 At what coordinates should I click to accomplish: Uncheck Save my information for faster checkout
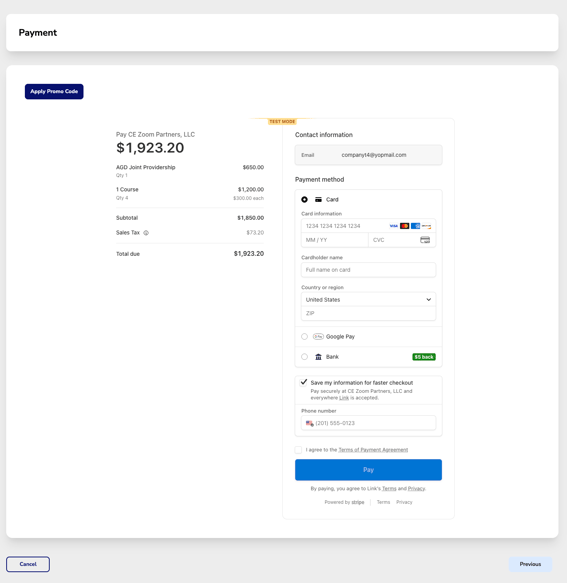point(304,382)
